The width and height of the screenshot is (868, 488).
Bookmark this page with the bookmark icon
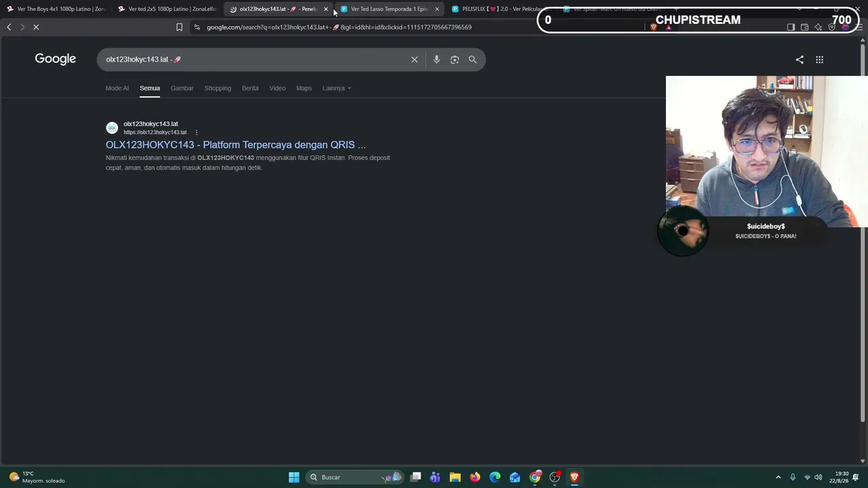point(179,27)
